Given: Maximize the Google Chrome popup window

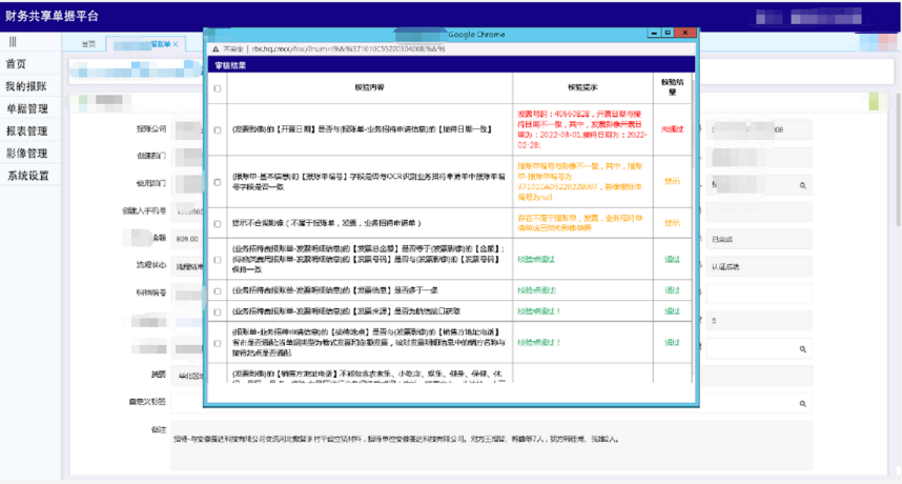Looking at the screenshot, I should pos(667,33).
